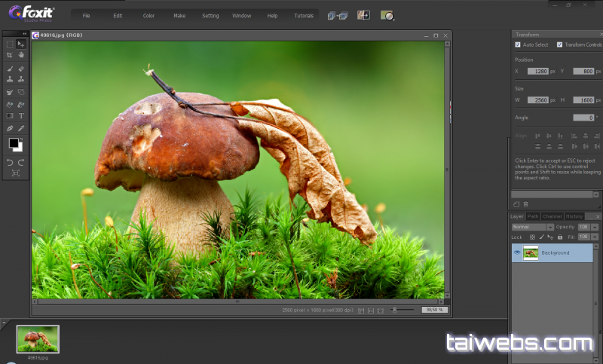Image resolution: width=603 pixels, height=364 pixels.
Task: Click the trash icon above the Layer panel
Action: (x=526, y=204)
